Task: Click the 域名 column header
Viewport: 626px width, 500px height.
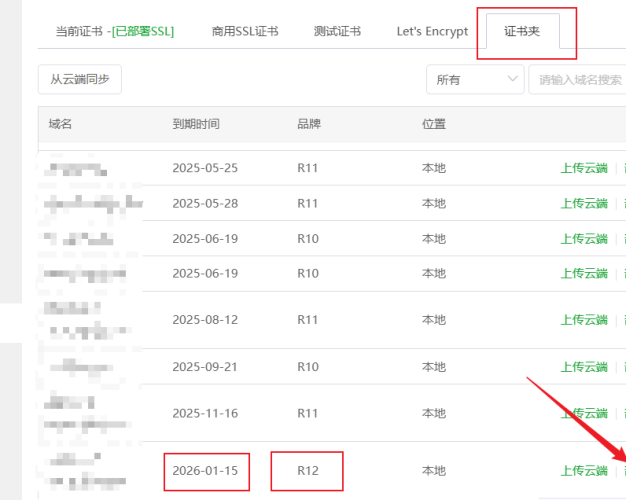Action: (60, 124)
